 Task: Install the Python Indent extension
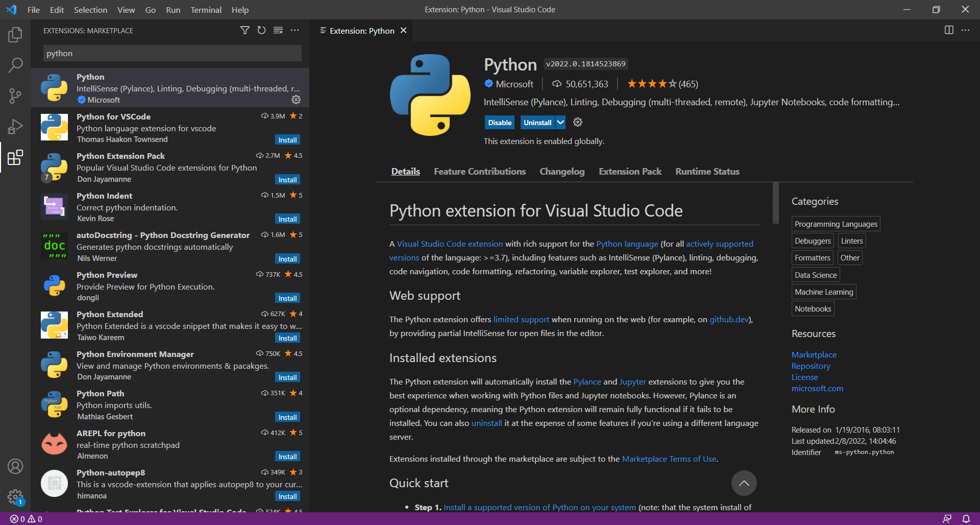(288, 219)
